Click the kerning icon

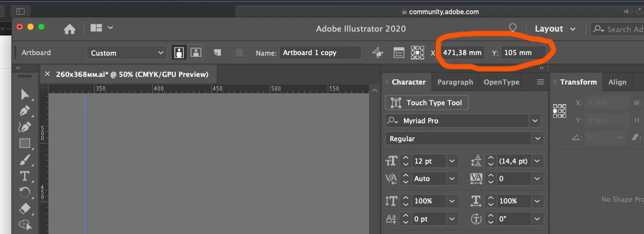pos(391,179)
